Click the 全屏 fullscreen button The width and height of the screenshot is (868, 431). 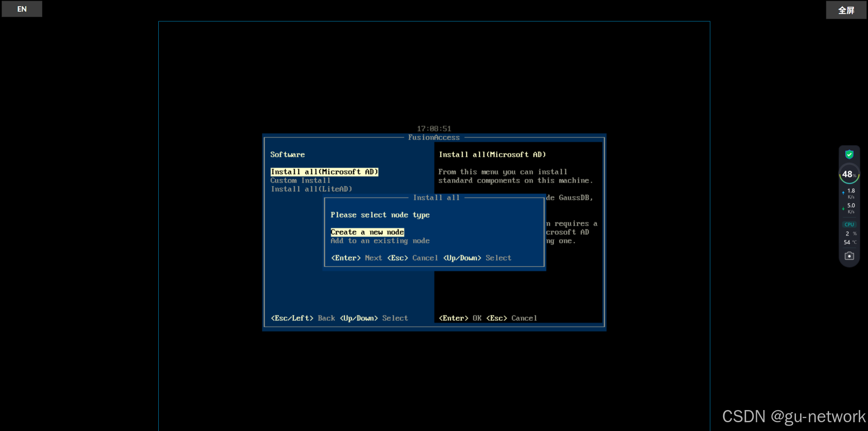click(x=846, y=10)
